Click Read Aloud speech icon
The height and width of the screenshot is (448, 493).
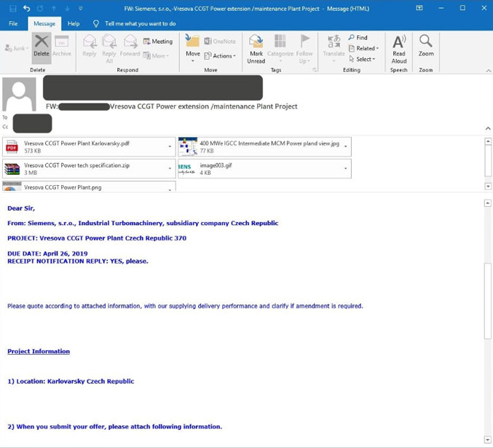point(399,42)
